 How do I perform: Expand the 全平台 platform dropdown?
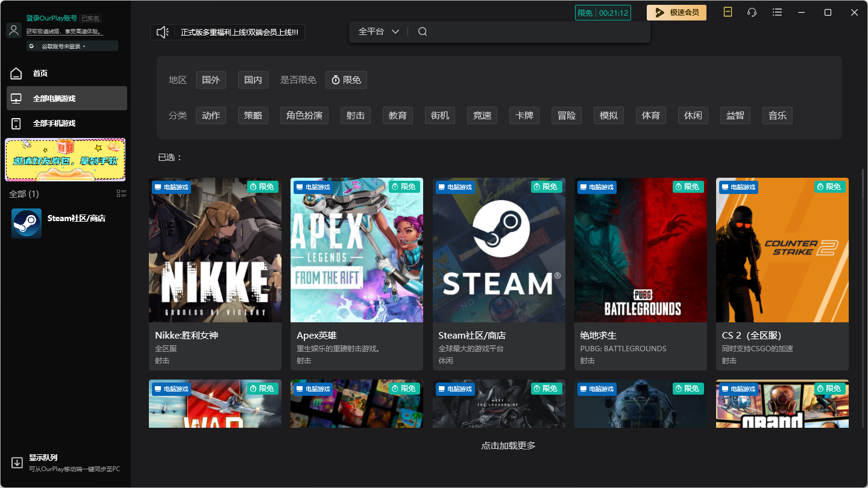pyautogui.click(x=379, y=31)
